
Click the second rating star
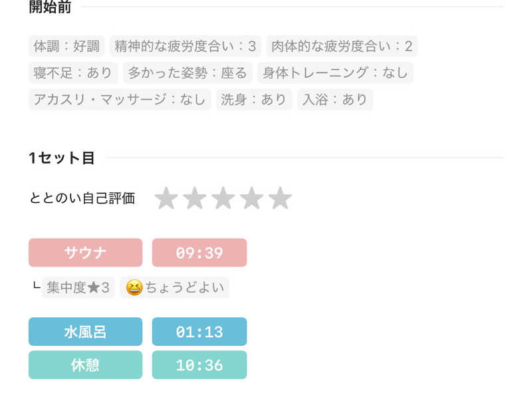tap(194, 198)
